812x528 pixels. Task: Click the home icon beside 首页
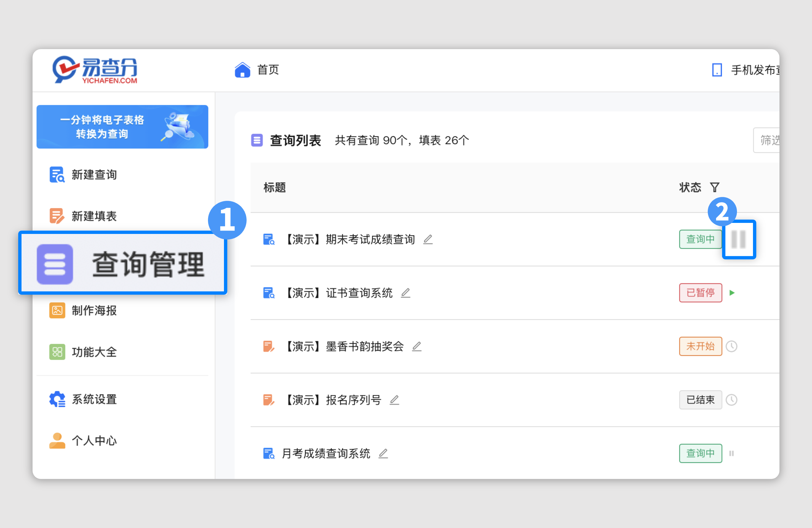click(x=242, y=70)
